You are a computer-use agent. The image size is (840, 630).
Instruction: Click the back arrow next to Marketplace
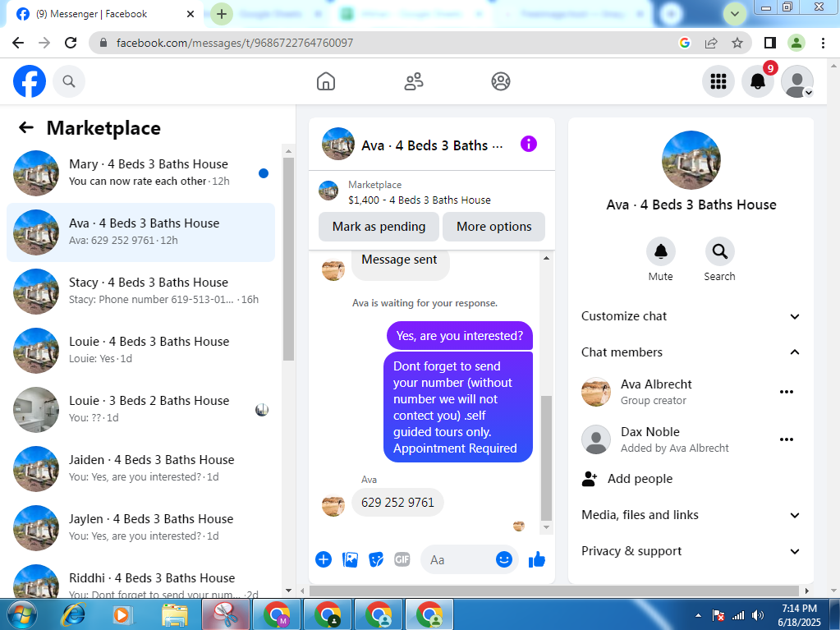point(25,127)
